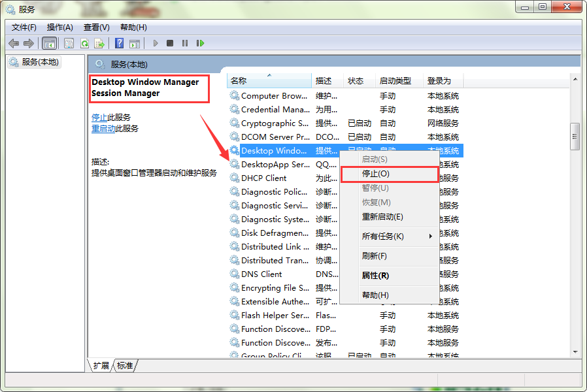Click the green Refresh toolbar icon
The height and width of the screenshot is (392, 587).
pyautogui.click(x=84, y=43)
